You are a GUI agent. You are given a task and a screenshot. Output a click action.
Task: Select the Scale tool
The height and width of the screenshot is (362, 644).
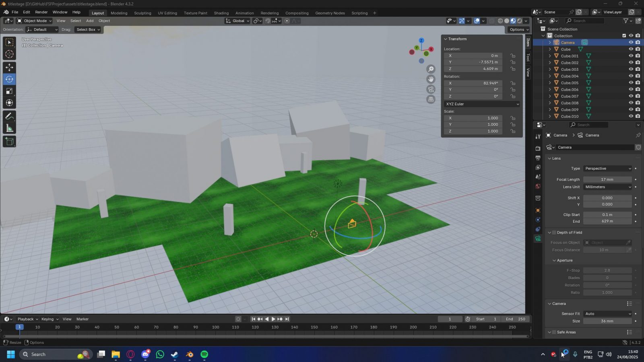point(9,91)
